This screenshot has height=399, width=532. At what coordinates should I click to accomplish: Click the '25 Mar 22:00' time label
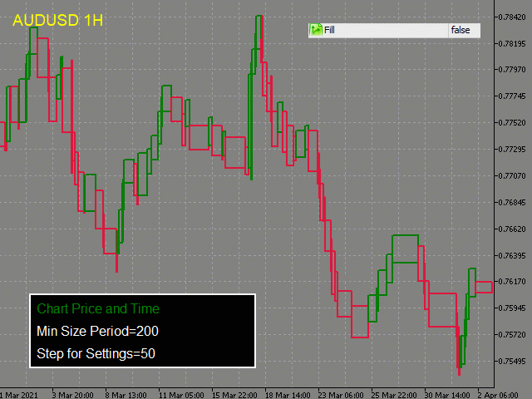394,396
